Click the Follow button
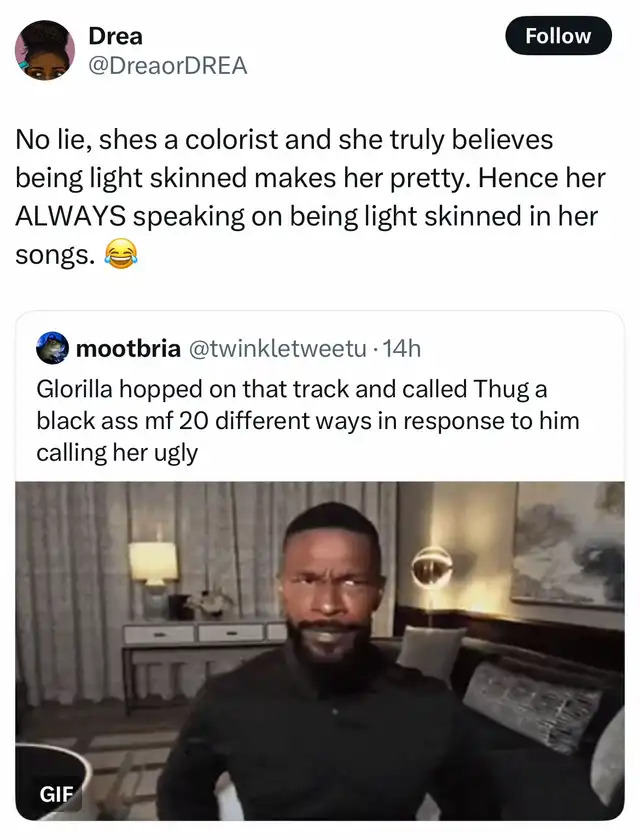The width and height of the screenshot is (640, 840). (x=558, y=36)
